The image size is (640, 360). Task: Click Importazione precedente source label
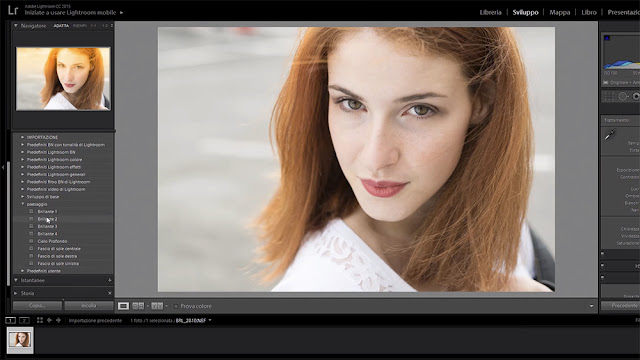[95, 320]
